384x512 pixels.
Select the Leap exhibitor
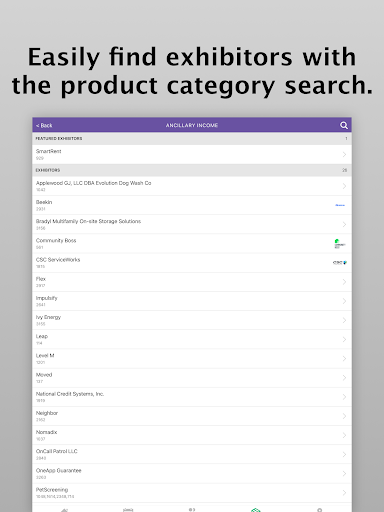point(192,339)
